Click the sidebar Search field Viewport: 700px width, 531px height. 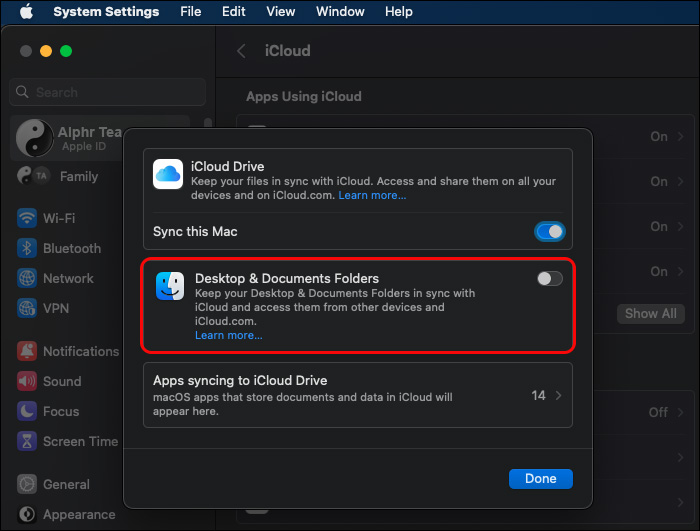[108, 92]
